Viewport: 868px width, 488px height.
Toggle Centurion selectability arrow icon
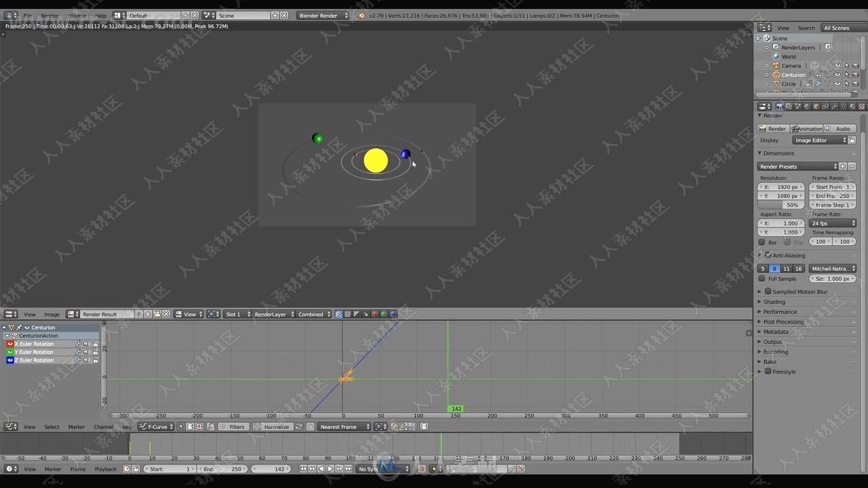pyautogui.click(x=846, y=75)
